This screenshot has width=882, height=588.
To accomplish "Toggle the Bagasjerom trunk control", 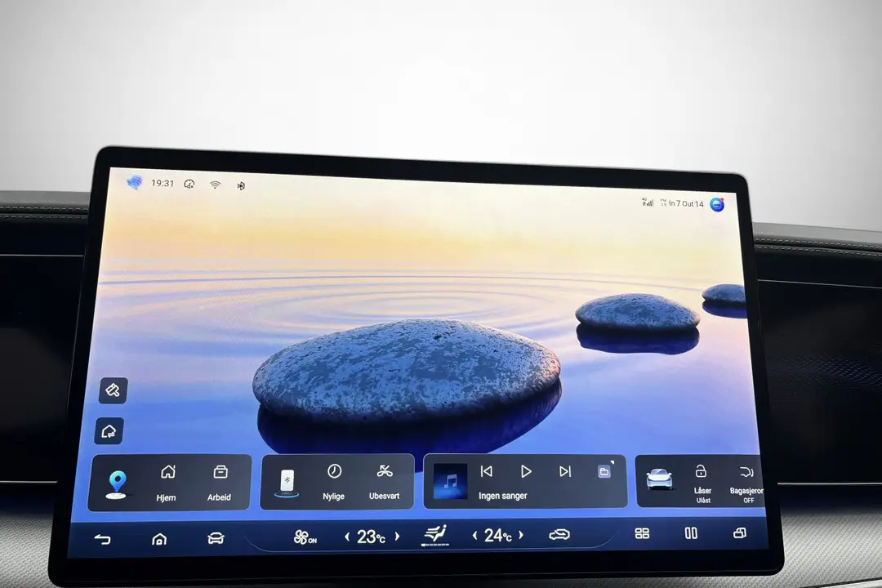I will [x=747, y=484].
